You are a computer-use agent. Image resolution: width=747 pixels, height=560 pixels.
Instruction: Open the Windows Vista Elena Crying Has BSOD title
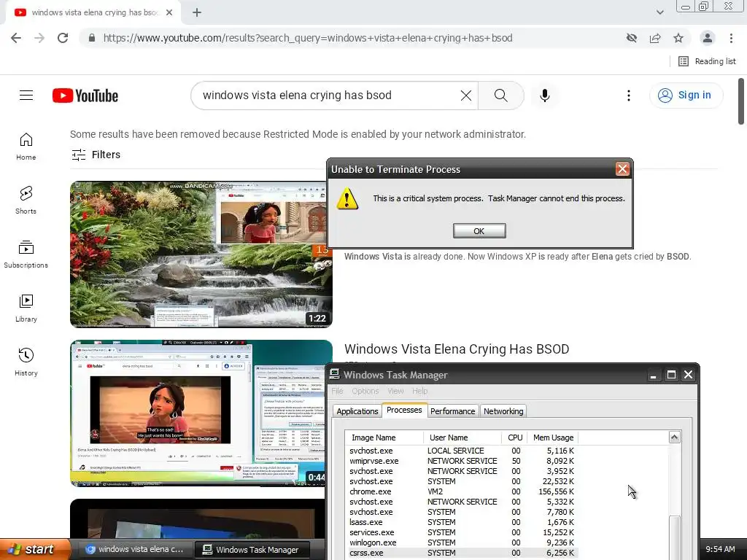tap(457, 349)
